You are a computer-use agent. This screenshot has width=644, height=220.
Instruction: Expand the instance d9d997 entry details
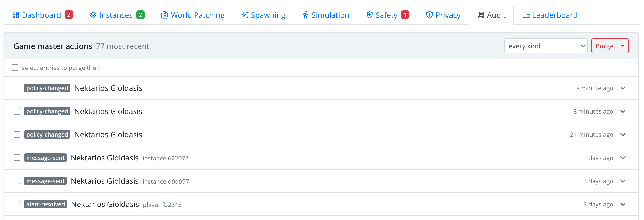623,181
